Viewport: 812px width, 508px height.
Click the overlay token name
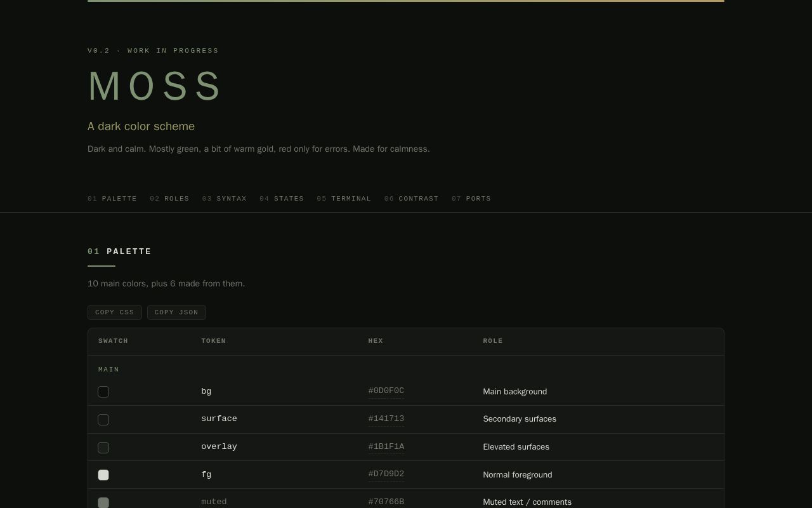pyautogui.click(x=219, y=447)
